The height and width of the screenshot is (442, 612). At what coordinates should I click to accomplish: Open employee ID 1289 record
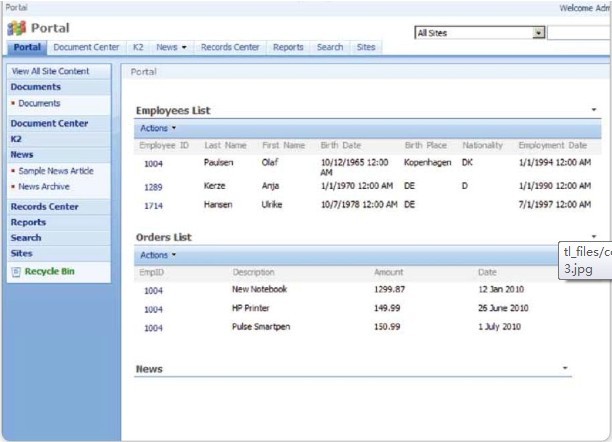click(153, 186)
